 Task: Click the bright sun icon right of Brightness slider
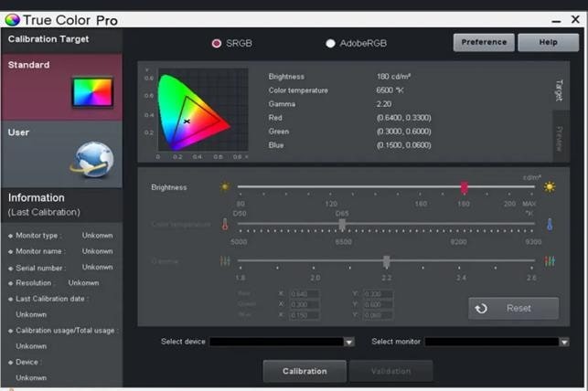(550, 186)
